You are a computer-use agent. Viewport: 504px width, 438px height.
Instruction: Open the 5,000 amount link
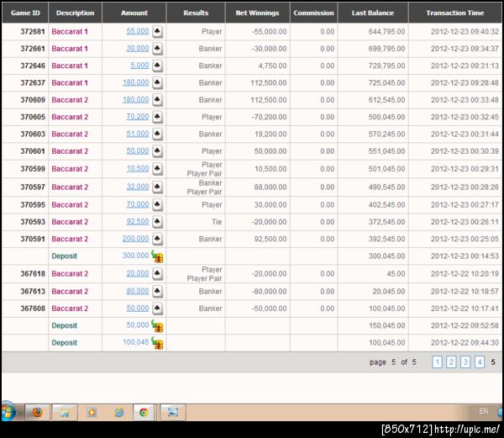139,66
